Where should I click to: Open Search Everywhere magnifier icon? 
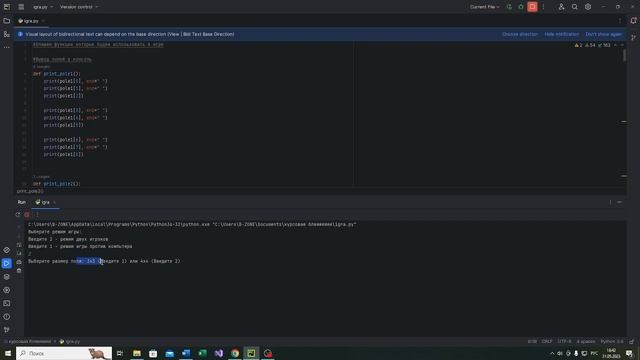click(x=575, y=7)
